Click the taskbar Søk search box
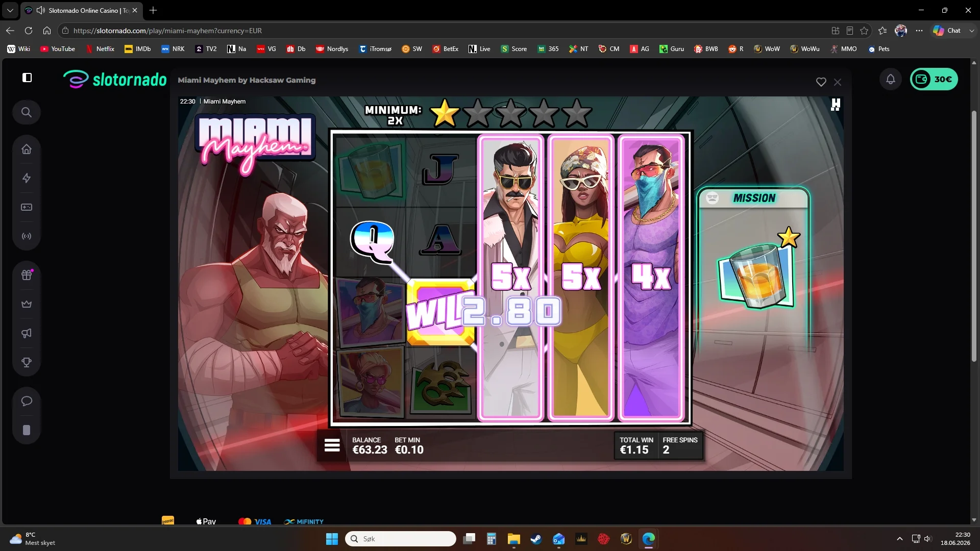 [x=401, y=539]
